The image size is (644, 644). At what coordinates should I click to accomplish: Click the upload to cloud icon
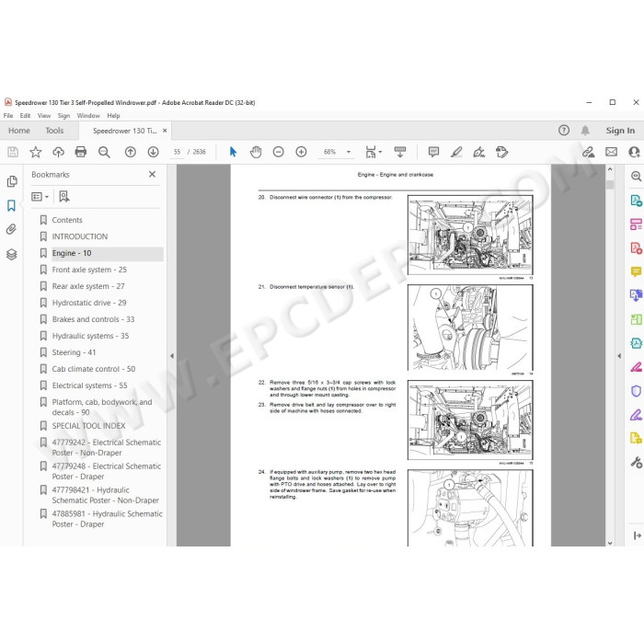(x=58, y=152)
